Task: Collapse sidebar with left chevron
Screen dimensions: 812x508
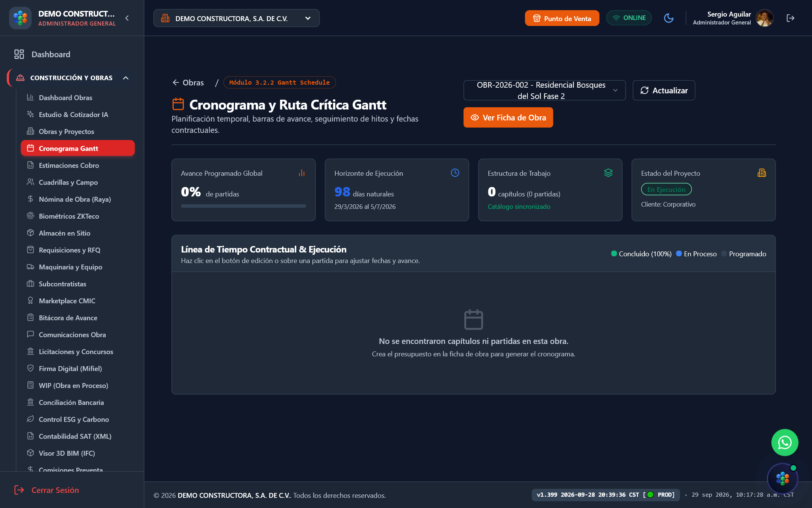Action: pyautogui.click(x=127, y=18)
